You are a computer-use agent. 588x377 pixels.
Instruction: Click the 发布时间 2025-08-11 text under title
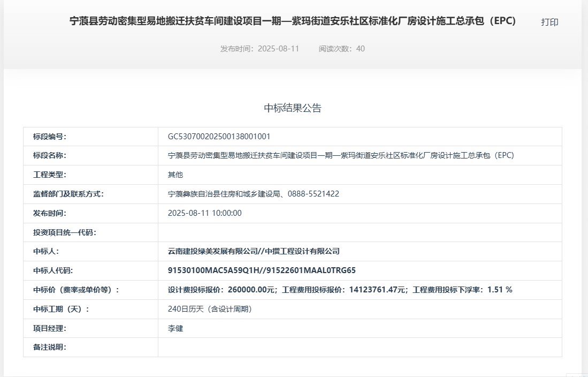[259, 49]
